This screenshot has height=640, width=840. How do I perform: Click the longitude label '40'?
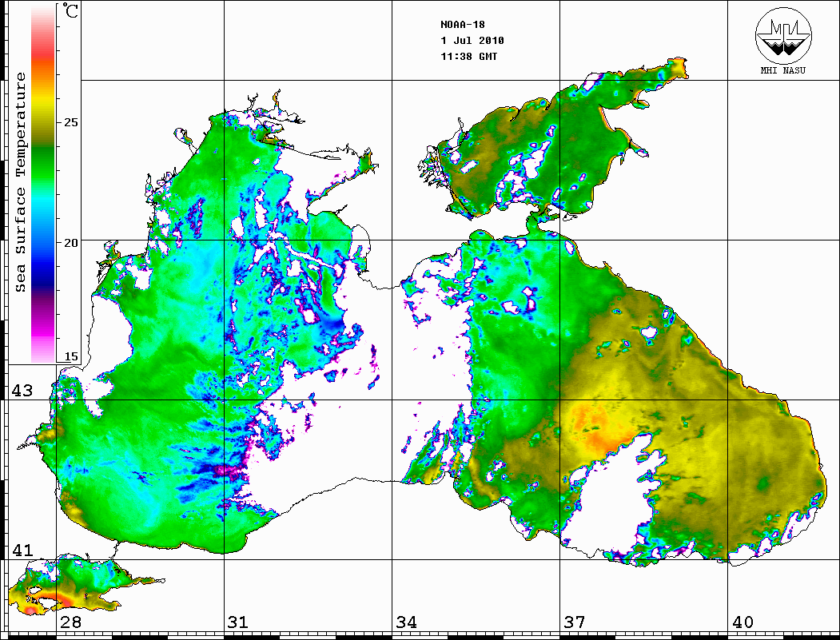pyautogui.click(x=742, y=622)
